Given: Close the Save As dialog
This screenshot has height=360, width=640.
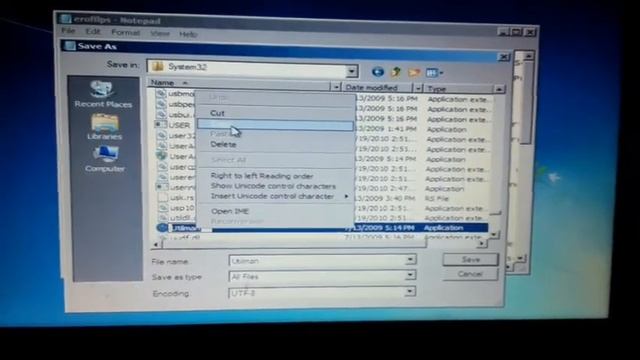Looking at the screenshot, I should pos(504,57).
